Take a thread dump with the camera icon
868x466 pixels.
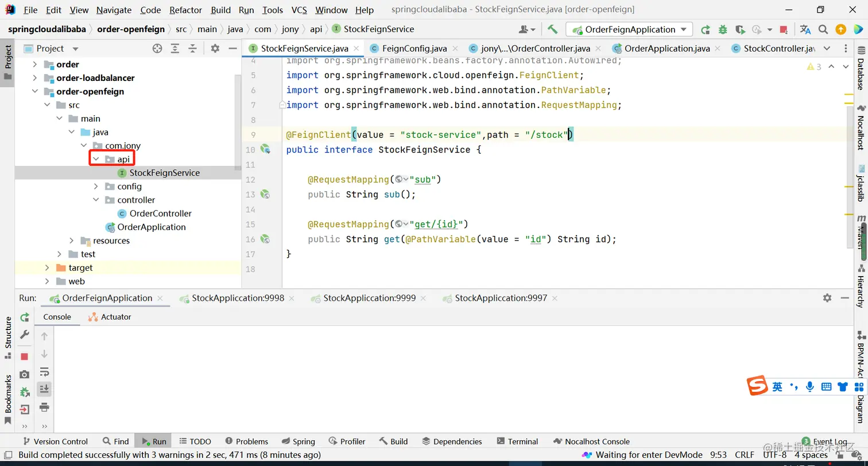tap(24, 374)
